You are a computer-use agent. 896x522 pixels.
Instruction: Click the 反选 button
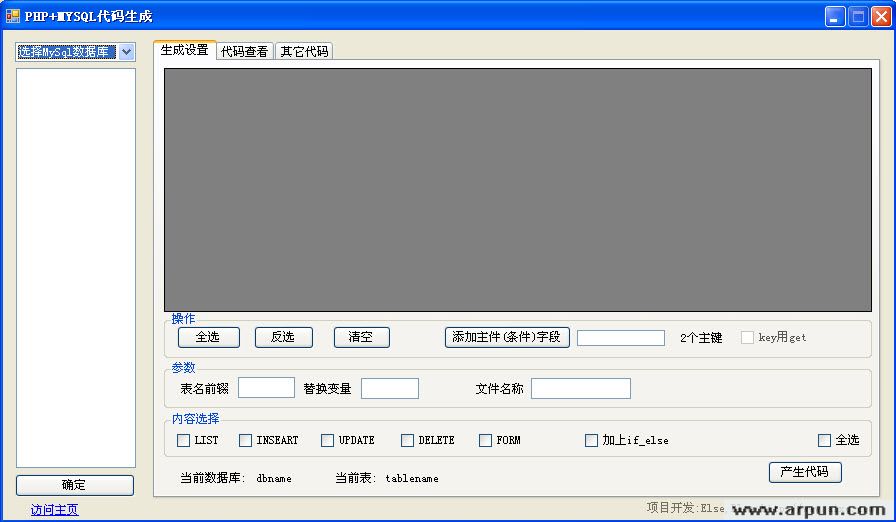[283, 337]
